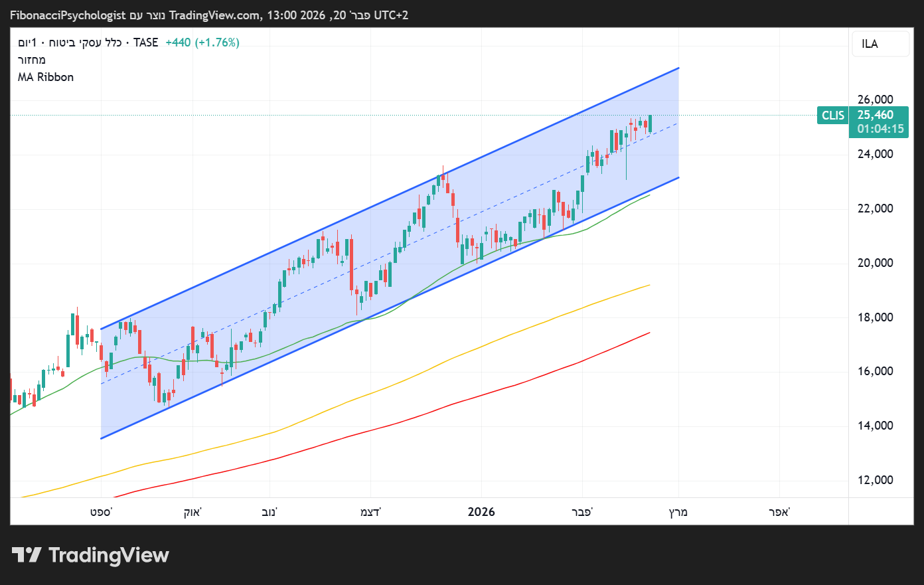The width and height of the screenshot is (924, 585).
Task: Click the 20,000 price axis label
Action: [876, 263]
